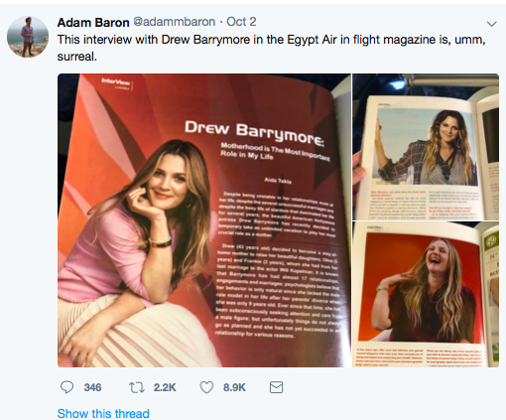This screenshot has height=420, width=506.
Task: Open the Adam Baron display name
Action: pos(93,23)
